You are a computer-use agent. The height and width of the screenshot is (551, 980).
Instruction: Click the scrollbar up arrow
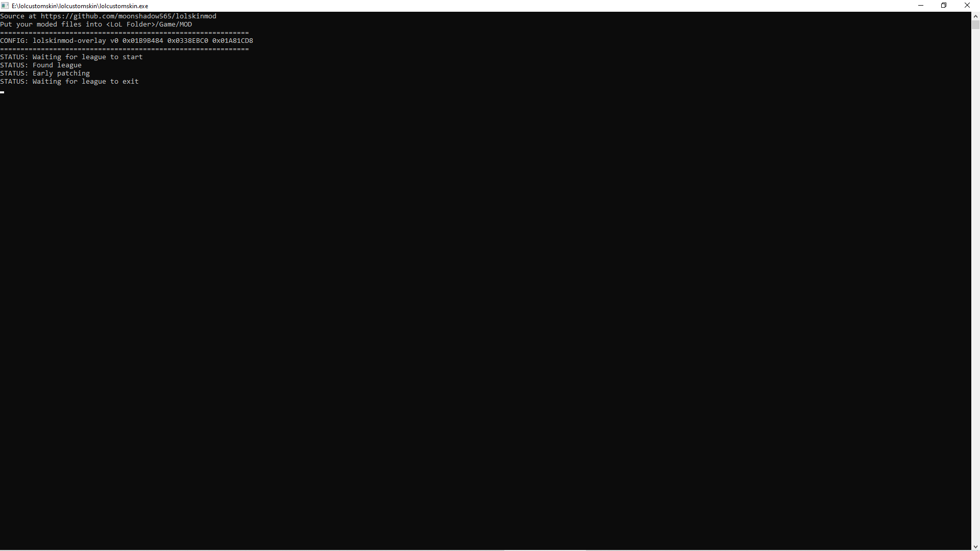point(975,16)
